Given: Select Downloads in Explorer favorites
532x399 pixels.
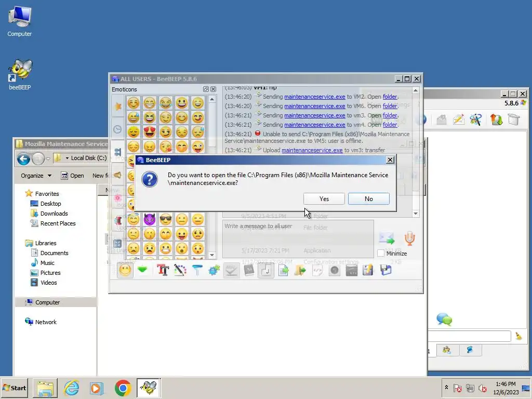Looking at the screenshot, I should pos(49,214).
